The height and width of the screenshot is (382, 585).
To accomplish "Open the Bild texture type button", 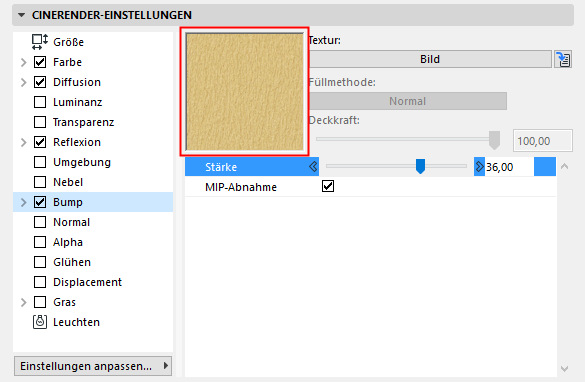I will tap(430, 59).
